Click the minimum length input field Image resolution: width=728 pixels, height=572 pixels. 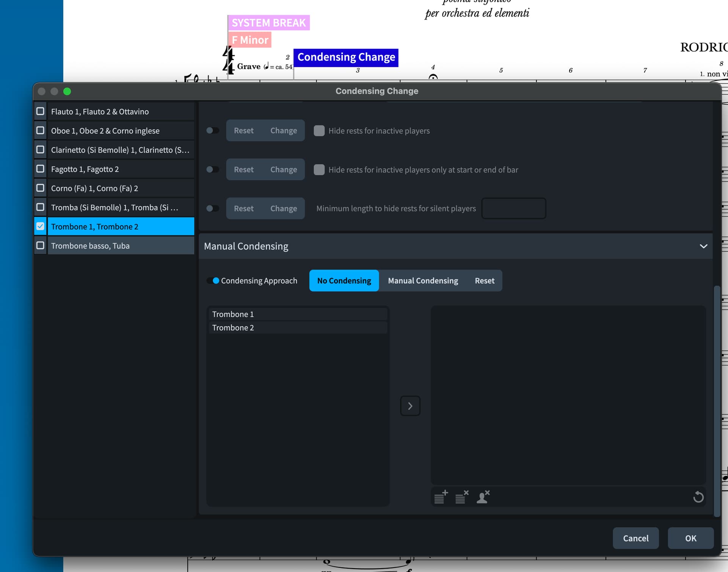click(513, 208)
